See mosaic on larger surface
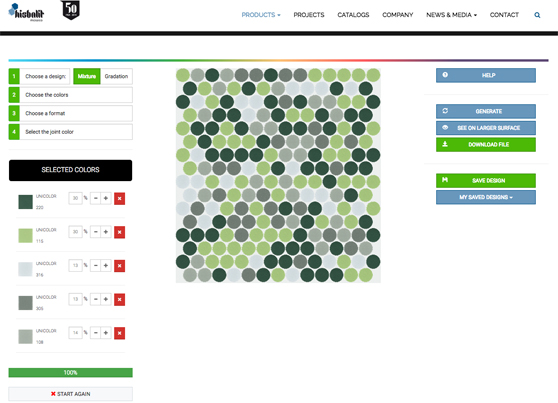Screen dimensions: 558x403 pos(486,128)
